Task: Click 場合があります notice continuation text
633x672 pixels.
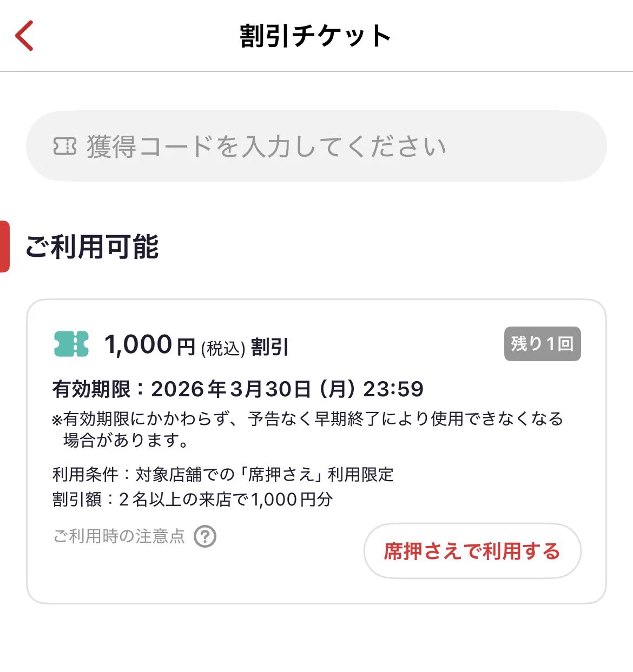Action: pyautogui.click(x=126, y=441)
